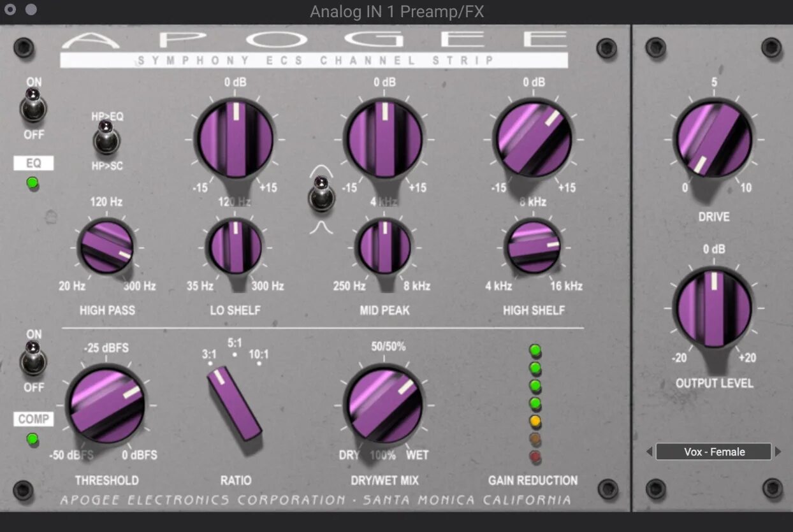Click the Mid Peak gain knob
Image resolution: width=793 pixels, height=532 pixels.
click(384, 138)
